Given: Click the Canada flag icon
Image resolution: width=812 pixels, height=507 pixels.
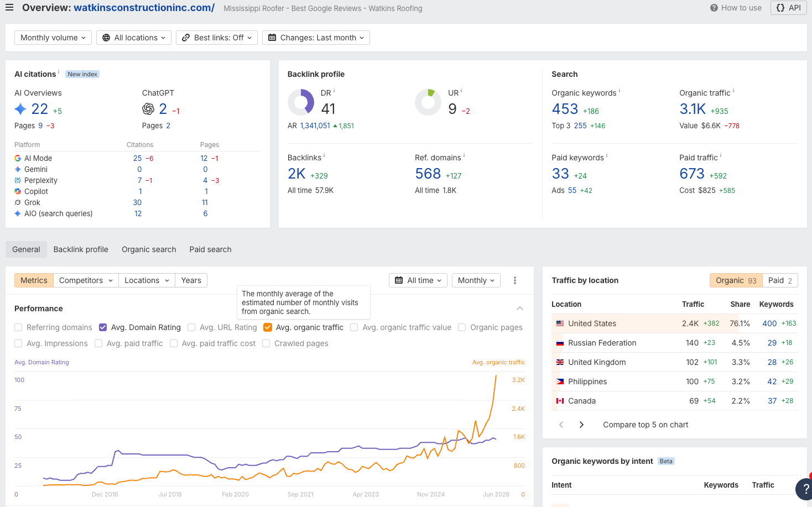Looking at the screenshot, I should (560, 401).
